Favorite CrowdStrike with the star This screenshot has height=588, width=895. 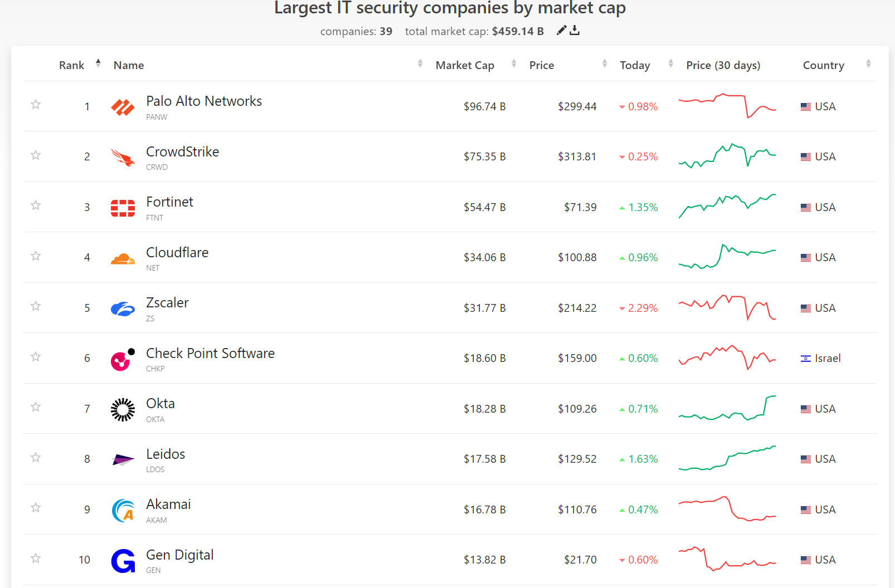point(36,155)
